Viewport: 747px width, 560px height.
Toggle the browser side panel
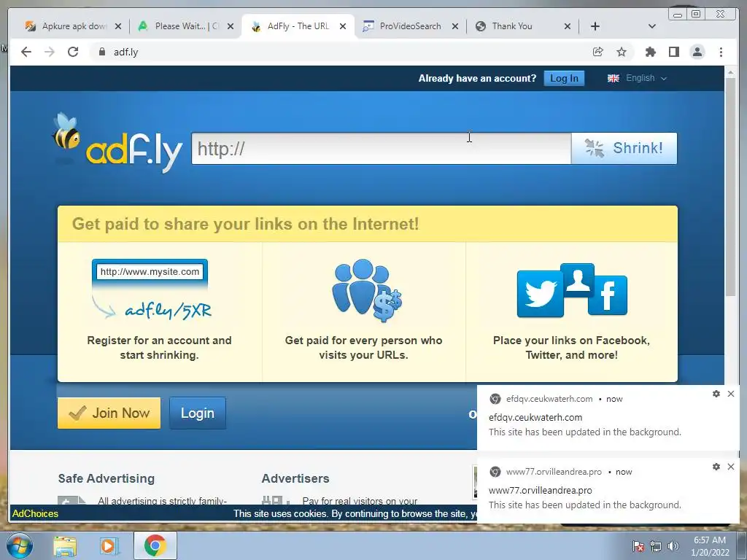point(673,52)
